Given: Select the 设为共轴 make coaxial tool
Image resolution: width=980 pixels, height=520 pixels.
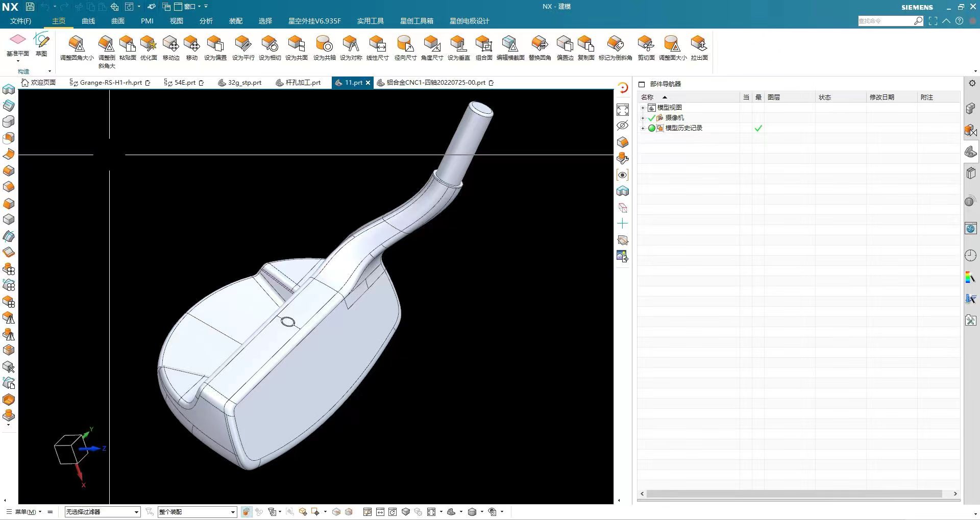Looking at the screenshot, I should click(324, 44).
